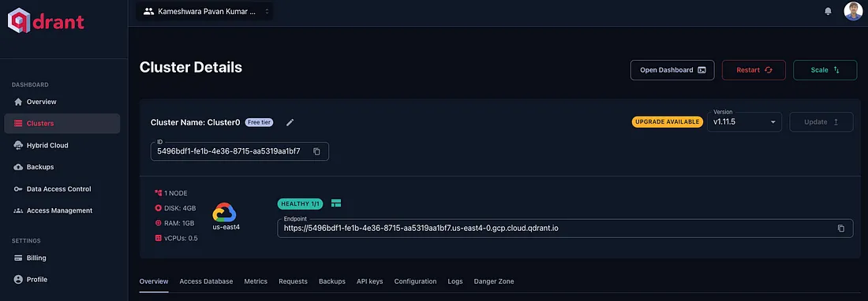
Task: Click the UPGRADE AVAILABLE badge
Action: pyautogui.click(x=668, y=122)
